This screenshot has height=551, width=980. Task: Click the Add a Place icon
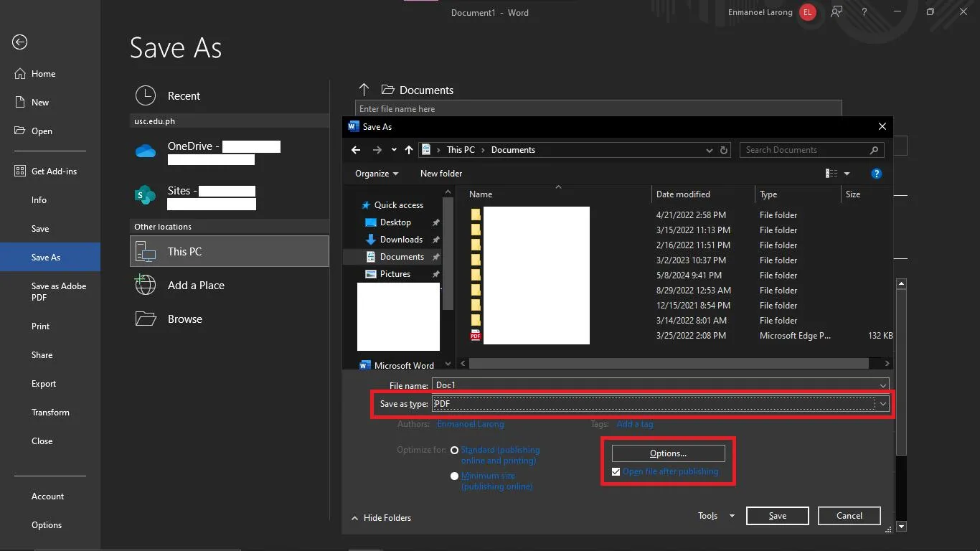click(146, 285)
